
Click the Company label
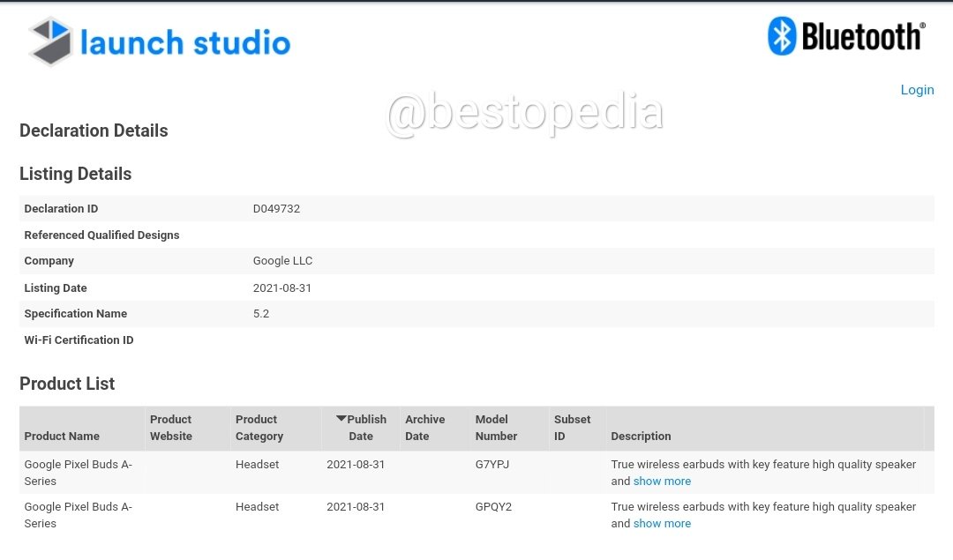point(49,260)
